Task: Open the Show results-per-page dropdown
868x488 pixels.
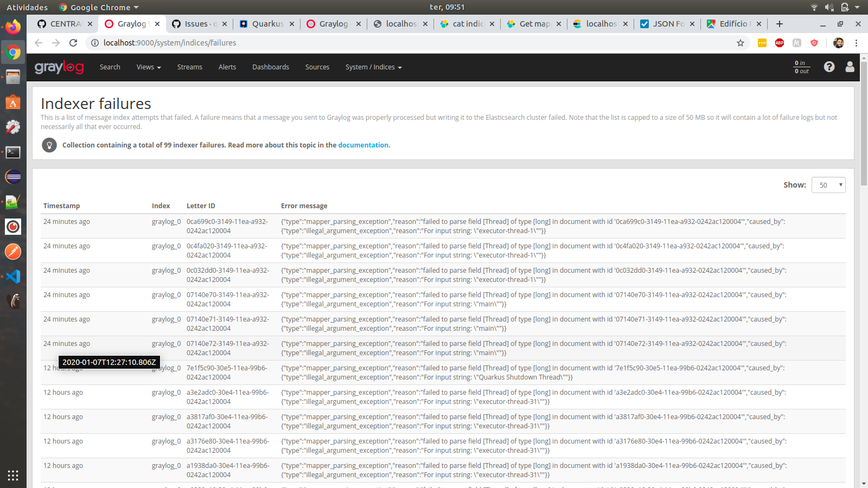Action: pos(828,185)
